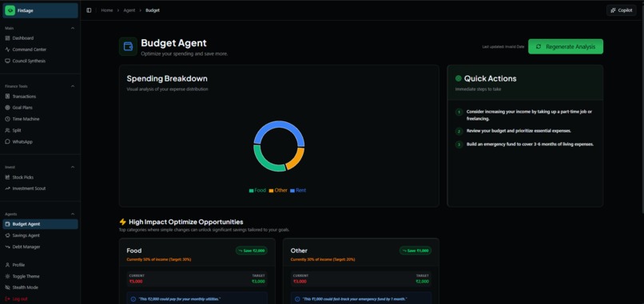The height and width of the screenshot is (304, 644).
Task: Click the WhatsApp chat bubble icon
Action: pos(7,142)
